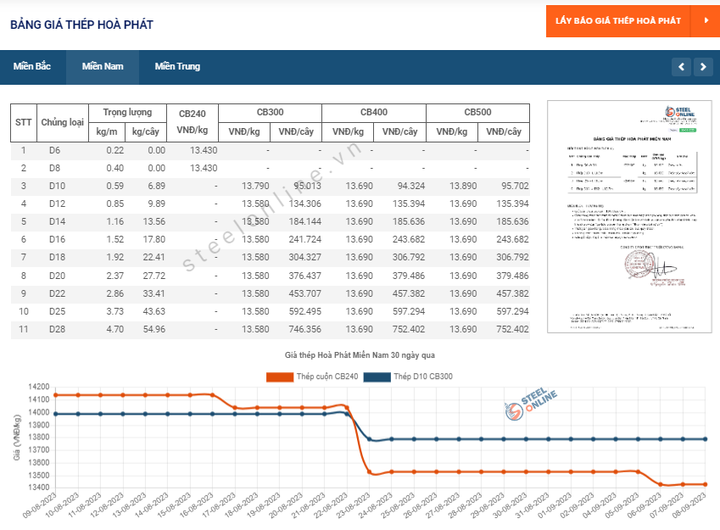Click the Thép cuộn CB240 legend label
This screenshot has height=530, width=720.
coord(327,377)
